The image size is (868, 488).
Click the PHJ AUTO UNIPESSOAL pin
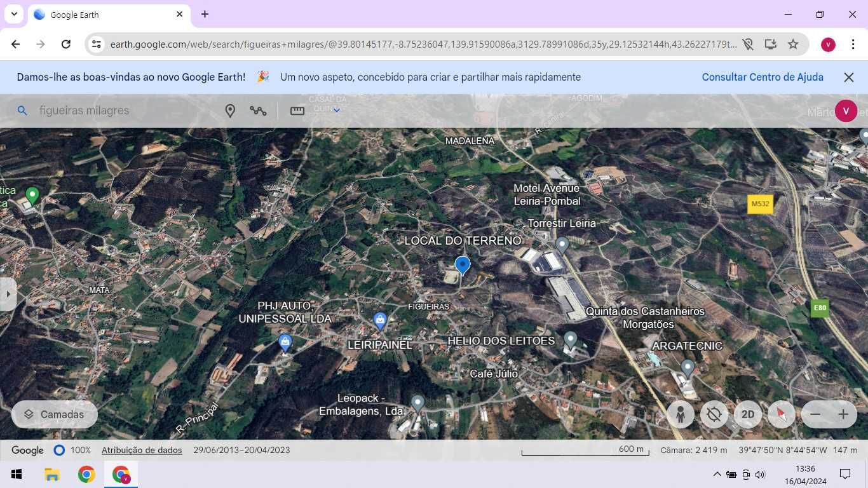tap(285, 342)
